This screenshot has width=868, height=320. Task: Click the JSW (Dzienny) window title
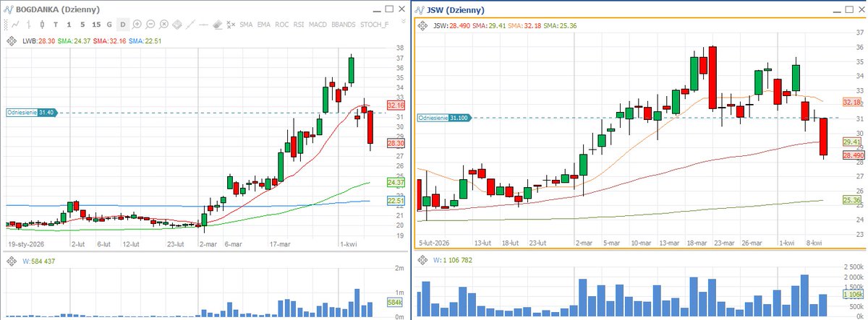point(456,10)
